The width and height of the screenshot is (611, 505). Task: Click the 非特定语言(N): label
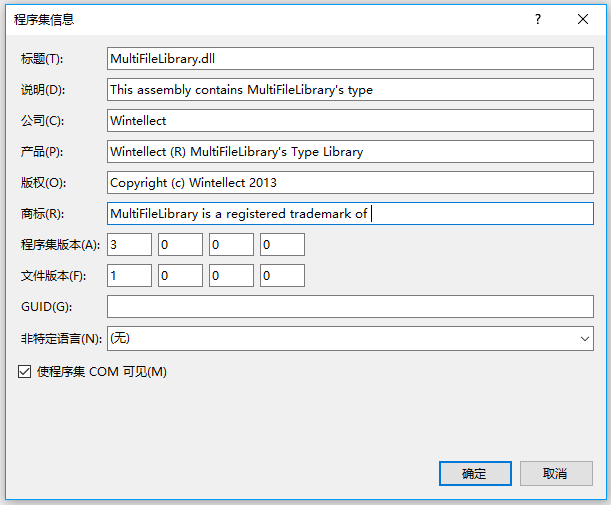[x=61, y=339]
